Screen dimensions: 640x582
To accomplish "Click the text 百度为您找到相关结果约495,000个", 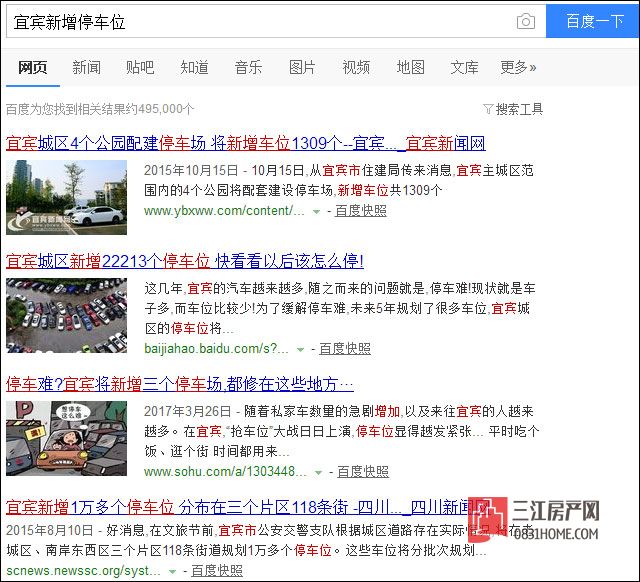I will [x=100, y=109].
